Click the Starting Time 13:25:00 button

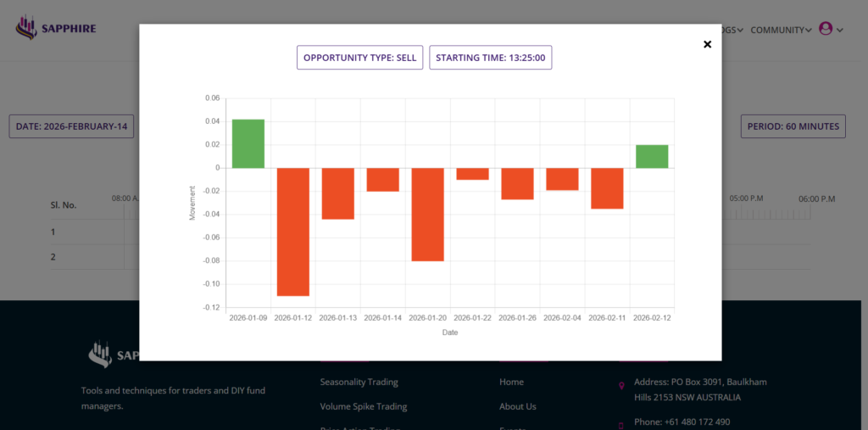tap(490, 58)
